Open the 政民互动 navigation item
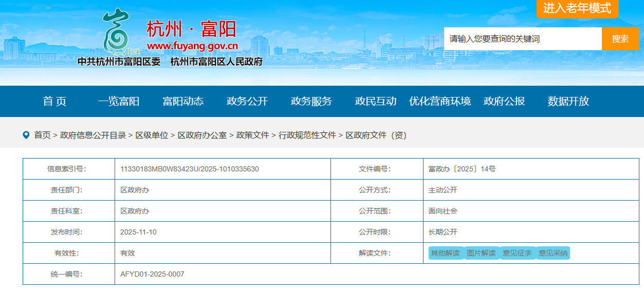Viewport: 644px width, 293px height. 376,101
